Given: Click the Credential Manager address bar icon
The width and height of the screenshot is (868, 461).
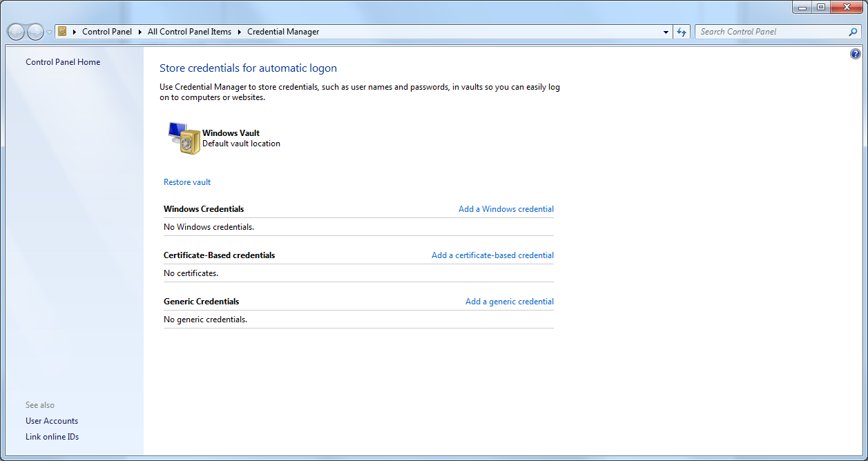Looking at the screenshot, I should 62,31.
